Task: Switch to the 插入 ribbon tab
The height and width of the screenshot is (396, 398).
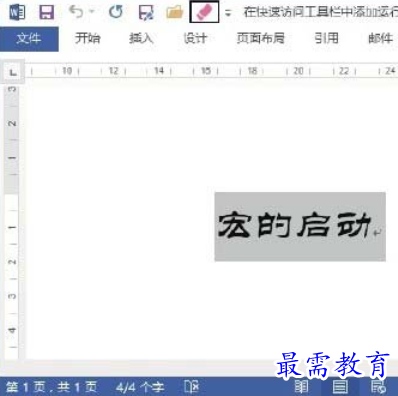Action: click(141, 38)
